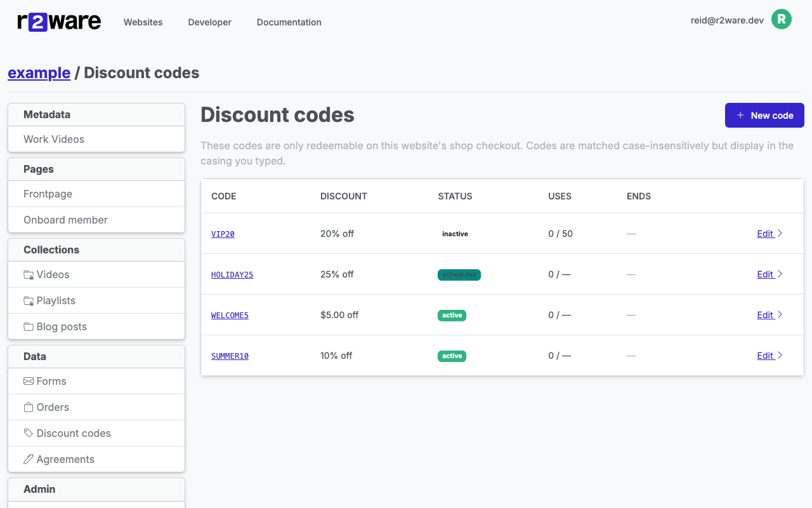
Task: Click the USES column header
Action: 560,196
